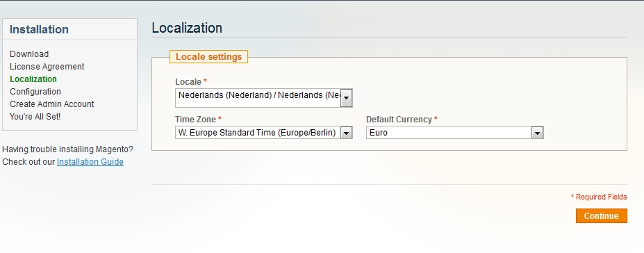The image size is (644, 253).
Task: Select the Download installation step
Action: tap(29, 54)
